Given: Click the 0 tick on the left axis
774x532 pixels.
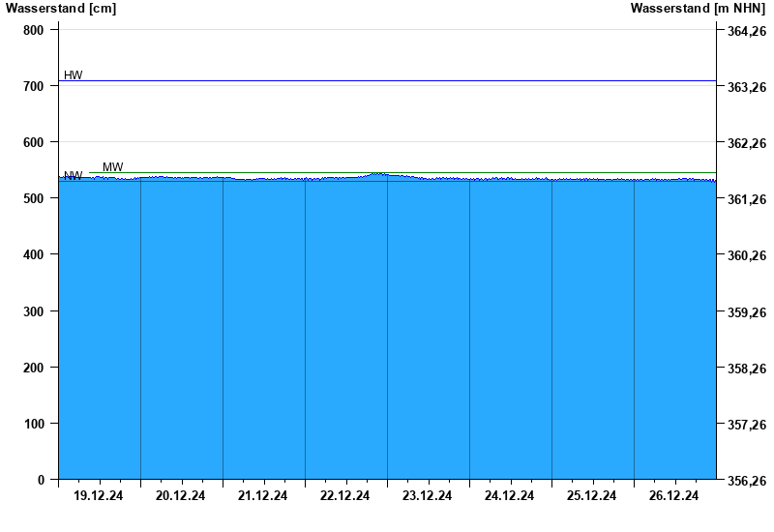Looking at the screenshot, I should pos(41,480).
